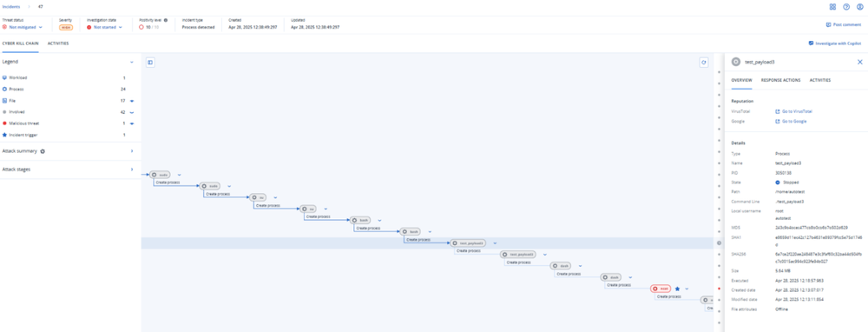
Task: Select the red root process node
Action: click(x=661, y=289)
